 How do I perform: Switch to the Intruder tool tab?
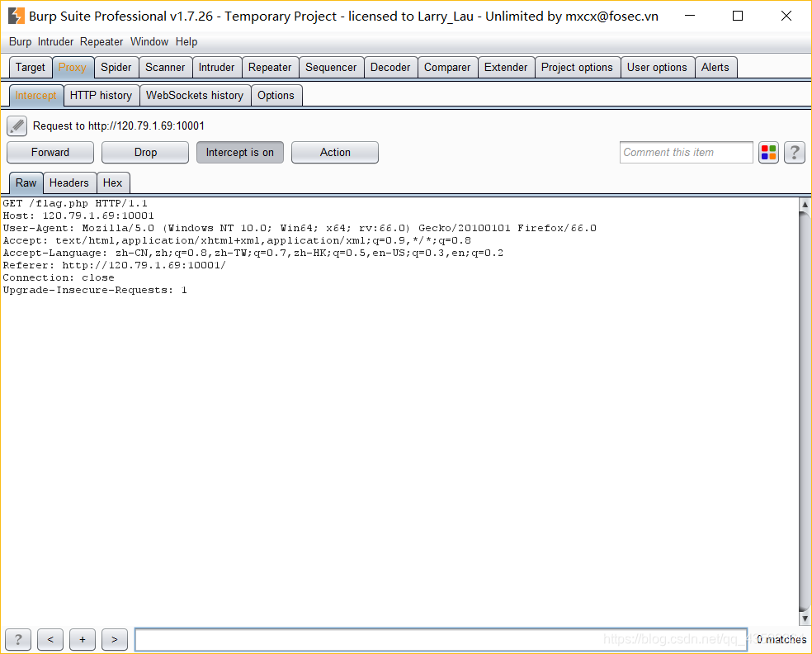(x=216, y=68)
